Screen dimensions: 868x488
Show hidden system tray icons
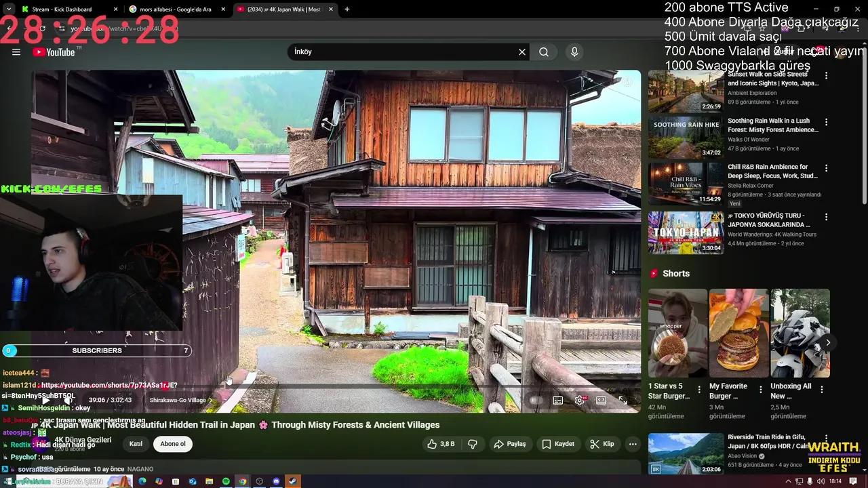click(788, 481)
